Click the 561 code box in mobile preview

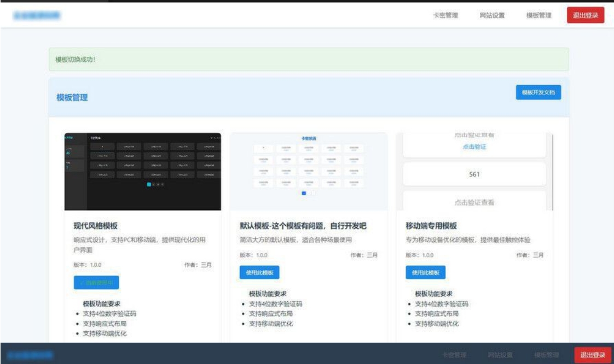coord(474,174)
